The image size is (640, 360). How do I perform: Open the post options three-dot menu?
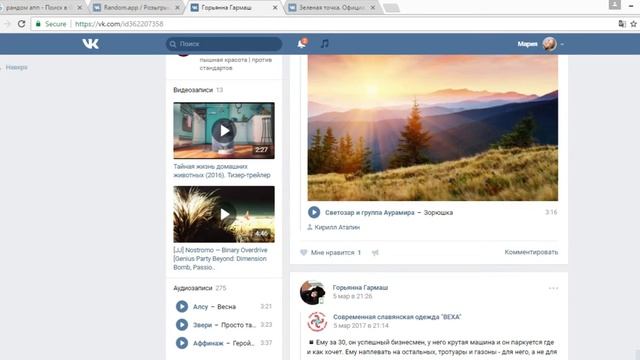553,288
